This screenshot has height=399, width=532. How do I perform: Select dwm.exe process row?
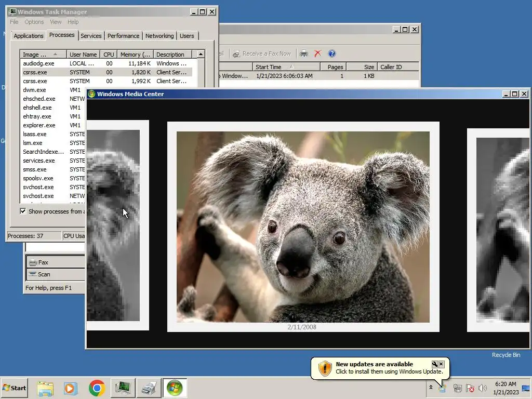53,90
